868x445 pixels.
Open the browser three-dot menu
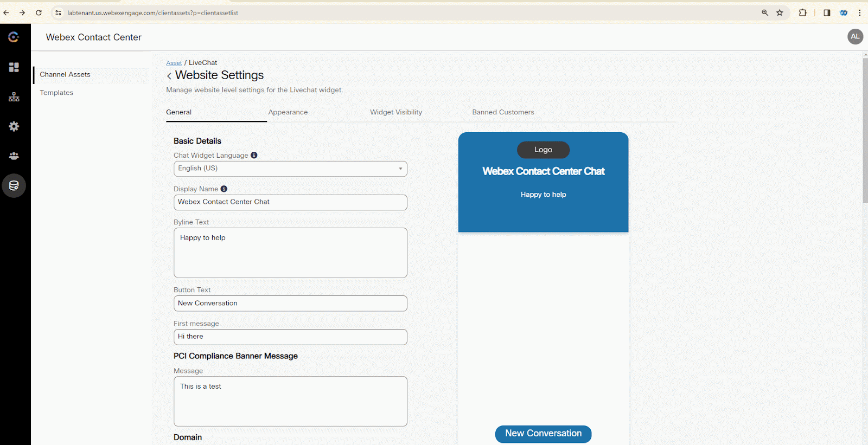point(859,12)
